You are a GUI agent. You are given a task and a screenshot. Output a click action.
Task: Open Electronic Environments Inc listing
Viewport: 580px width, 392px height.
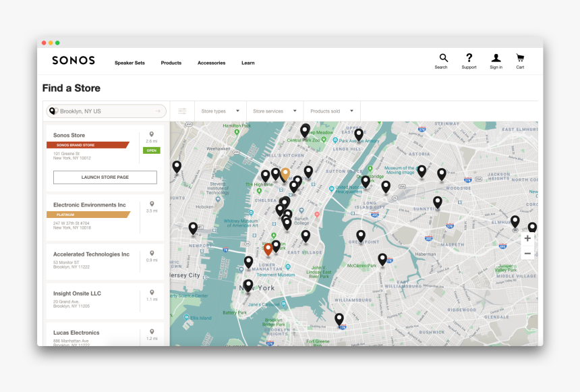point(90,204)
